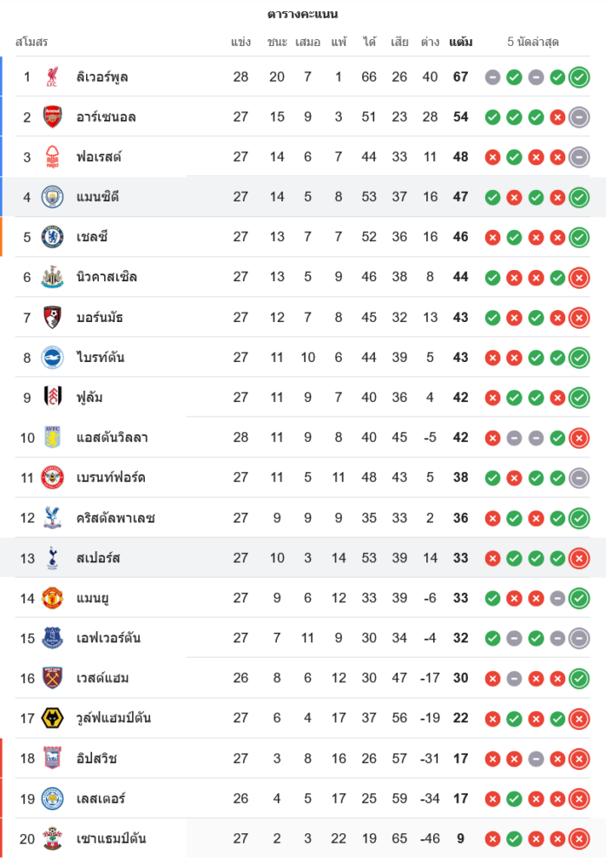Open the คริสตัลพาเลซ team link
This screenshot has height=868, width=606.
tap(115, 518)
